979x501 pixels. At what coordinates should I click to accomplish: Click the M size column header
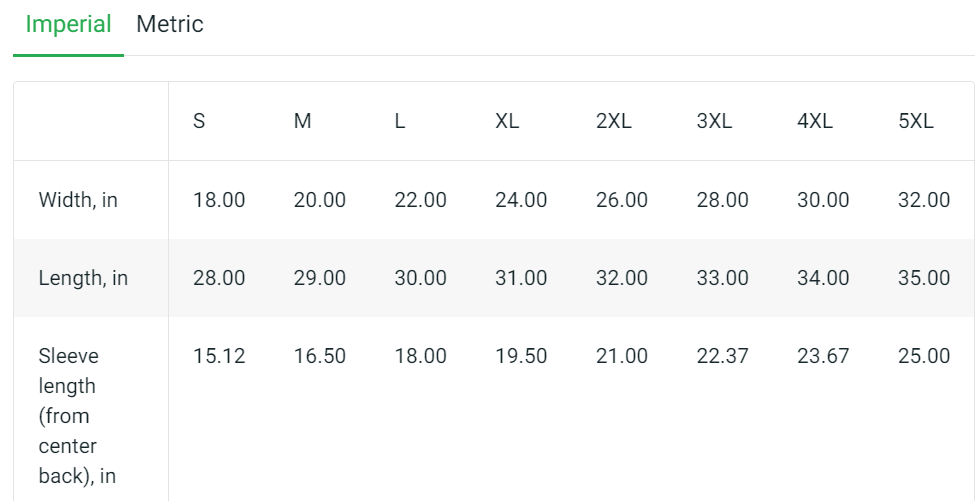coord(303,122)
